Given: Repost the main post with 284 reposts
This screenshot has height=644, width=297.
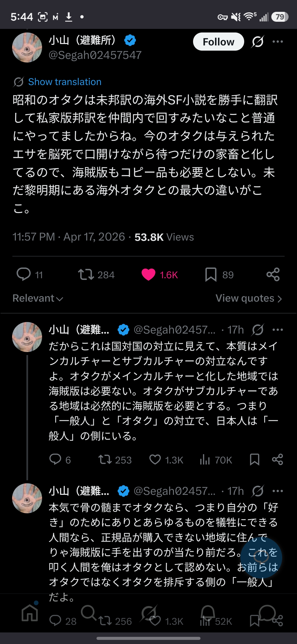Looking at the screenshot, I should coord(86,274).
